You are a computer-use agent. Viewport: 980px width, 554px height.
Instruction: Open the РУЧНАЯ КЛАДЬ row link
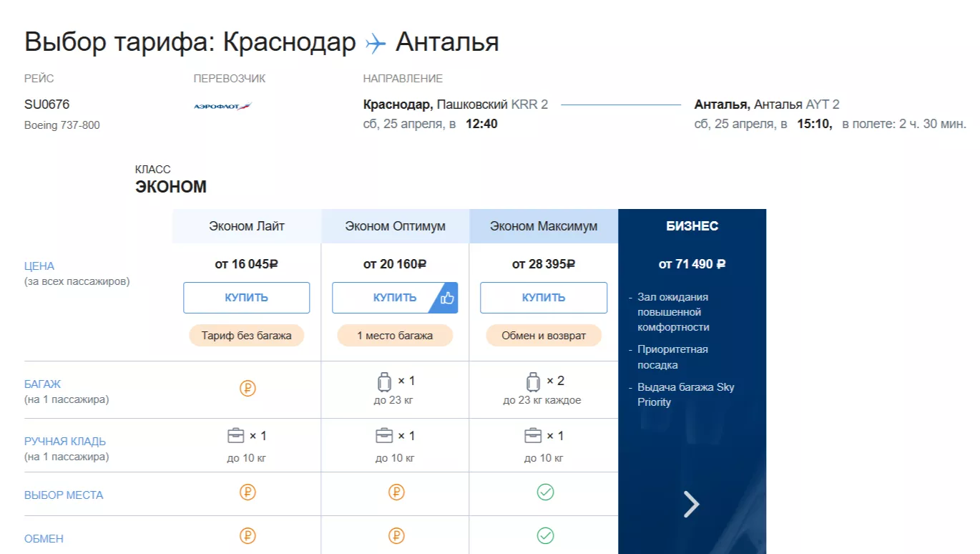(x=65, y=442)
